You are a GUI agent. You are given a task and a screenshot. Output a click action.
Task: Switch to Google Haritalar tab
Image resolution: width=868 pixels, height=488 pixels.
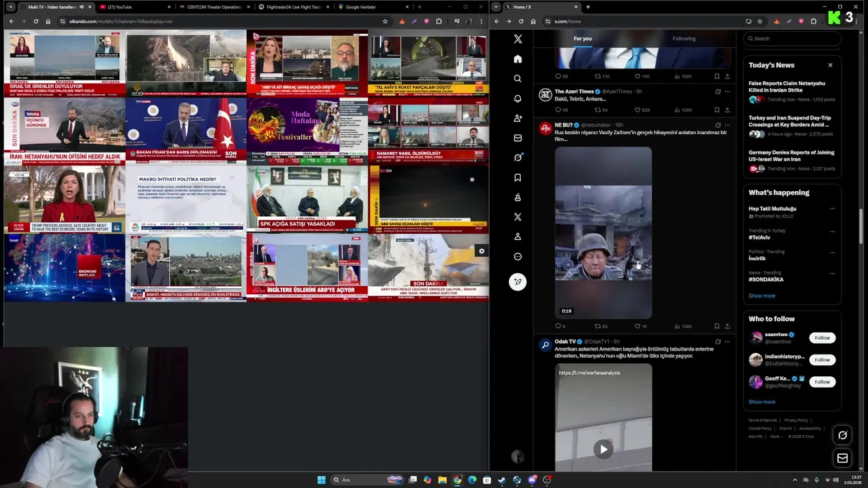point(373,7)
